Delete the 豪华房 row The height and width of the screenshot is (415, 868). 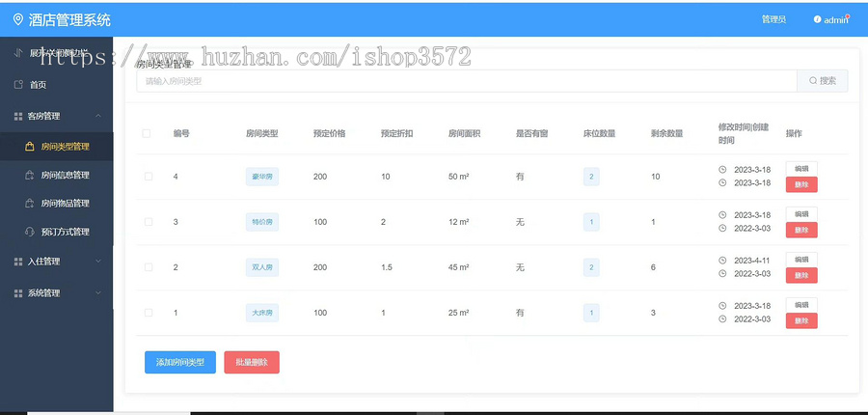[801, 185]
